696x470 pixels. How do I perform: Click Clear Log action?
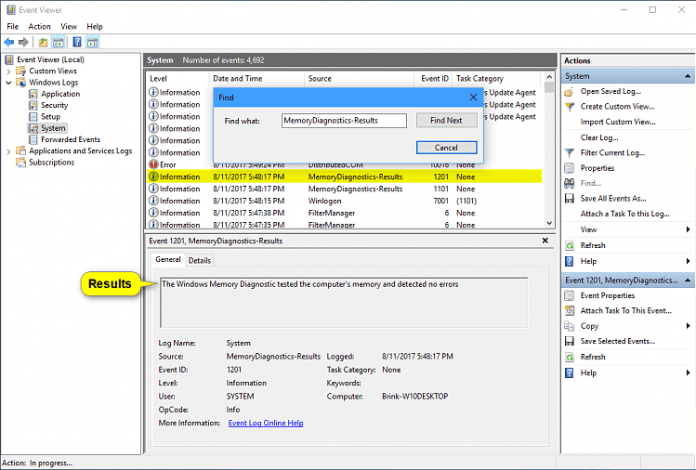pyautogui.click(x=599, y=138)
